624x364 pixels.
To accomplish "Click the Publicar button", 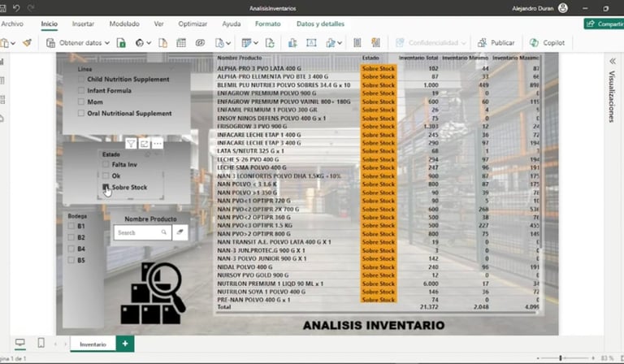I will tap(496, 42).
